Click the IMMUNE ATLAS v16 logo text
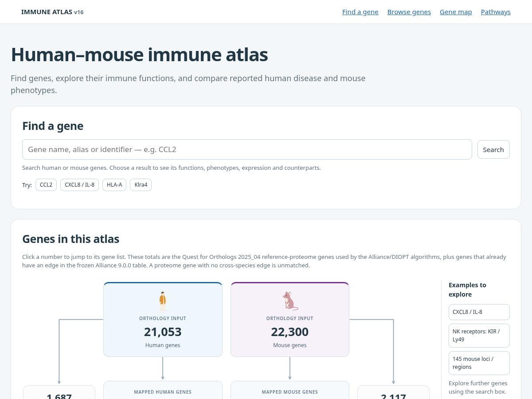532x399 pixels. tap(52, 12)
